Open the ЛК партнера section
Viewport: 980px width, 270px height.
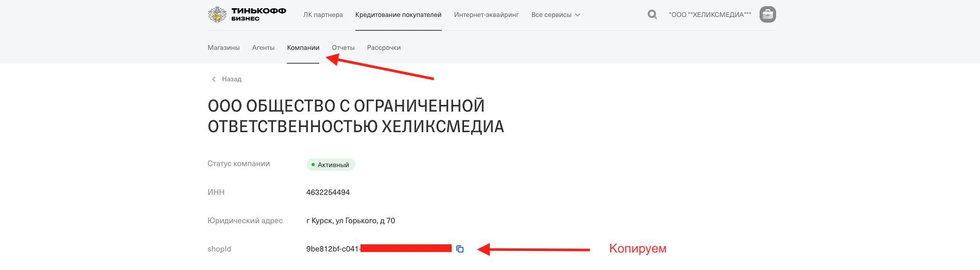pyautogui.click(x=323, y=15)
